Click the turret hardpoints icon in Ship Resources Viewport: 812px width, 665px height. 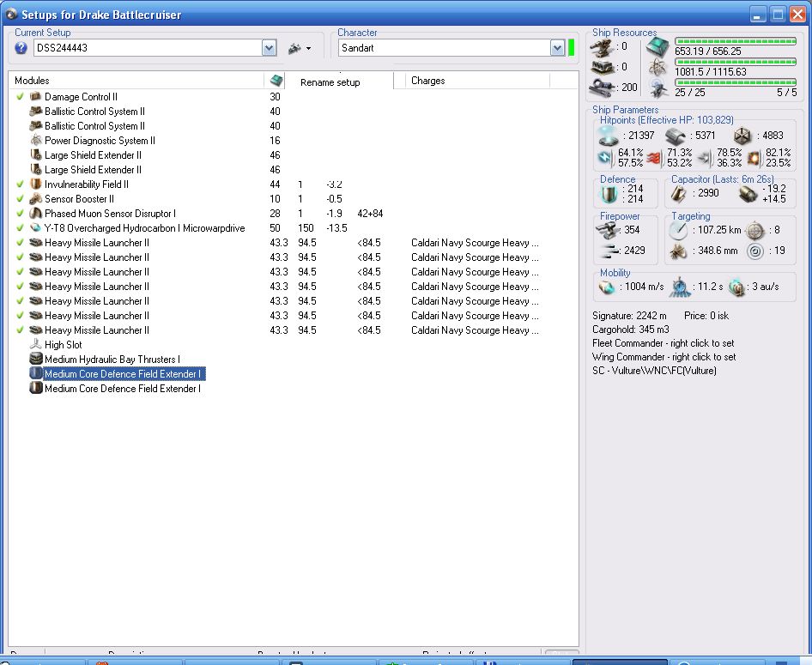(x=602, y=48)
